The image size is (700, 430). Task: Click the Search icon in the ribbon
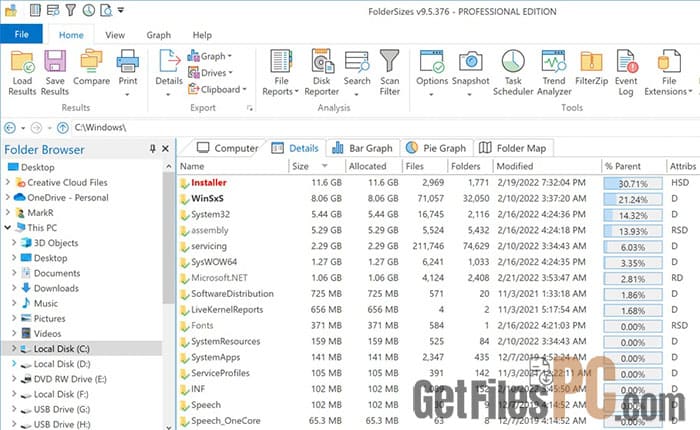tap(357, 62)
